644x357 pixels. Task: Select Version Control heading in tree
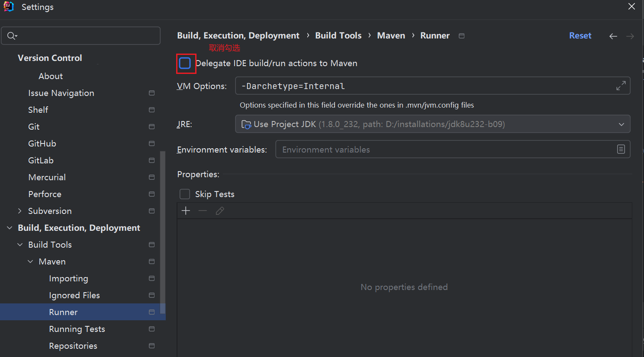coord(50,58)
